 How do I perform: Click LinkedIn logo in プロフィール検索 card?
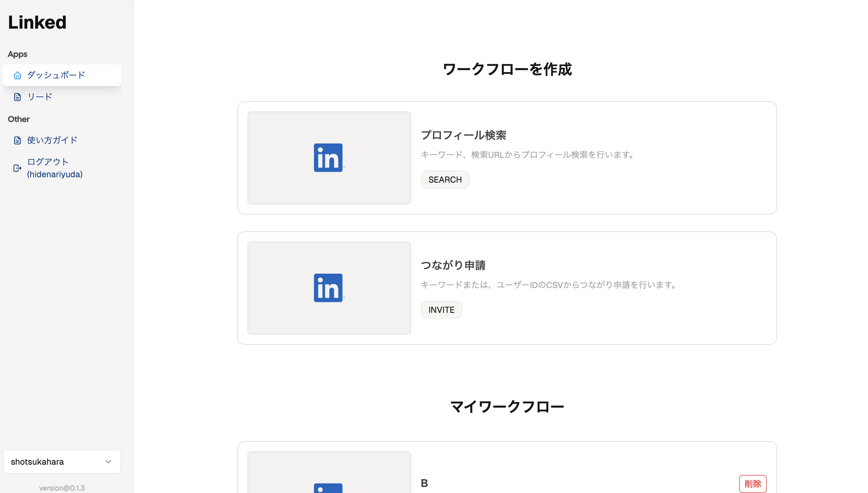[328, 158]
